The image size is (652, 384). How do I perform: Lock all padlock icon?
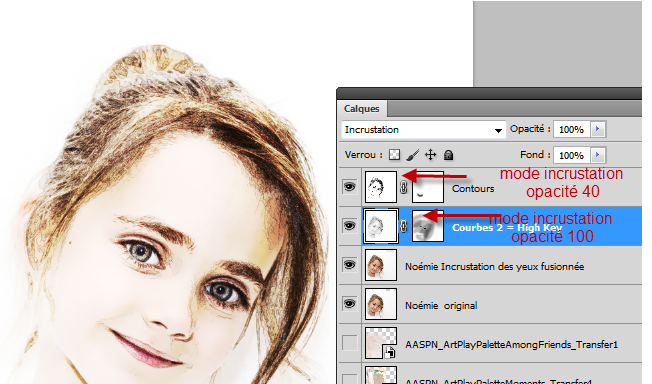(448, 155)
